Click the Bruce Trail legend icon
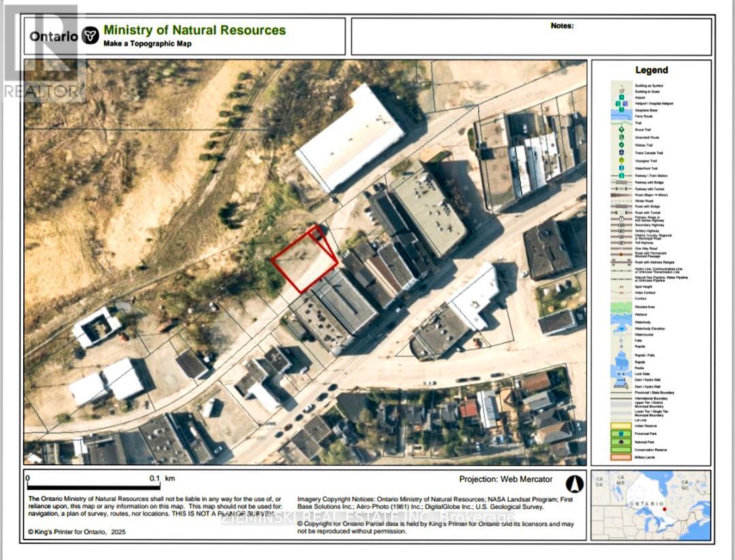The height and width of the screenshot is (560, 735). 621,129
